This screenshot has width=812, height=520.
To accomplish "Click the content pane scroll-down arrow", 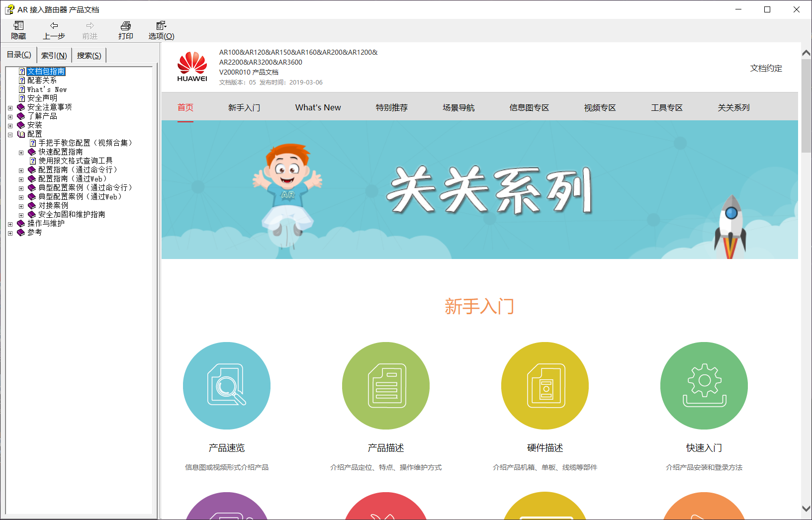I will [807, 509].
